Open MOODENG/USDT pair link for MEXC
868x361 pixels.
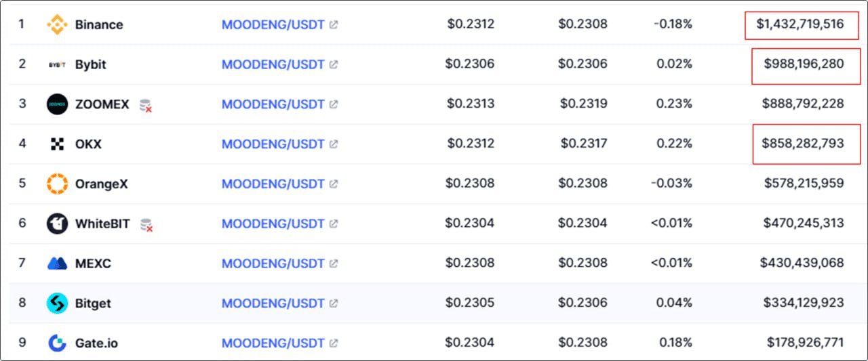[273, 263]
